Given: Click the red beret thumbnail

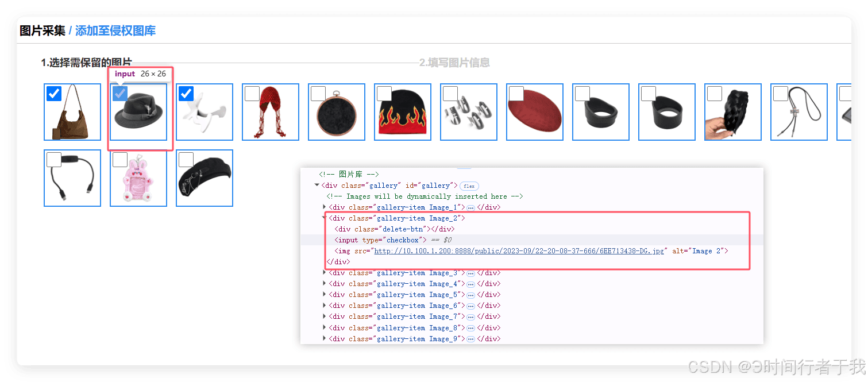Looking at the screenshot, I should click(x=535, y=112).
